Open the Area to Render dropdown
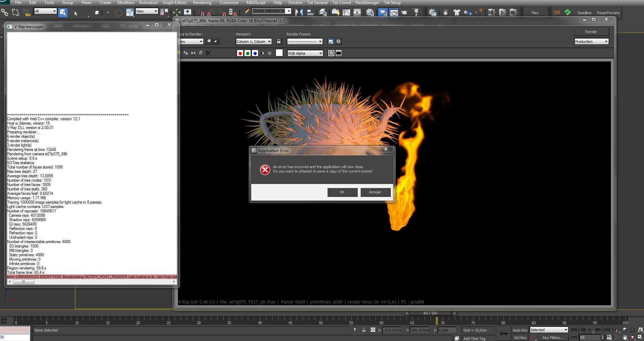The height and width of the screenshot is (341, 644). tap(191, 41)
